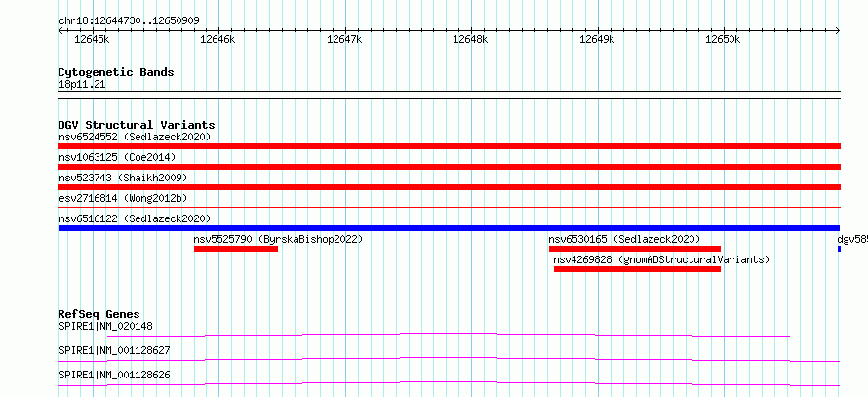Click the chr18:12644730..12650909 coordinate label
The height and width of the screenshot is (397, 868).
(129, 21)
